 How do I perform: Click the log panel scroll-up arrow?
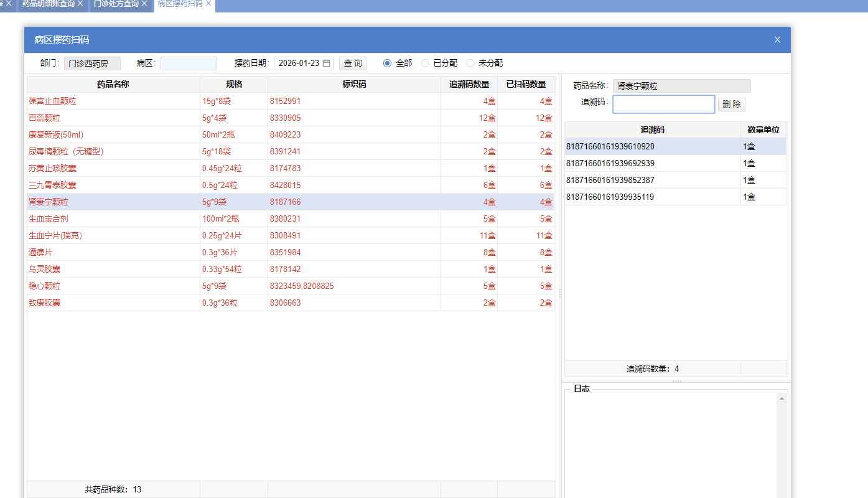782,398
